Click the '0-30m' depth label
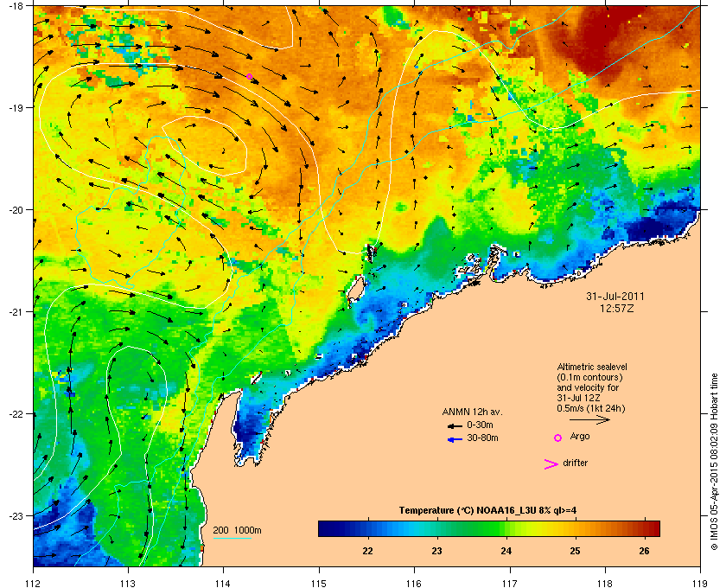 [x=480, y=425]
